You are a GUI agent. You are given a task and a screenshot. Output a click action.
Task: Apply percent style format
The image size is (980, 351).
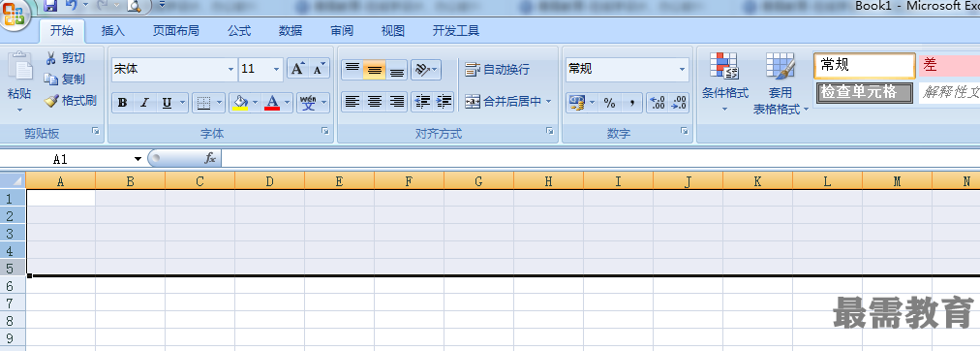tap(610, 103)
